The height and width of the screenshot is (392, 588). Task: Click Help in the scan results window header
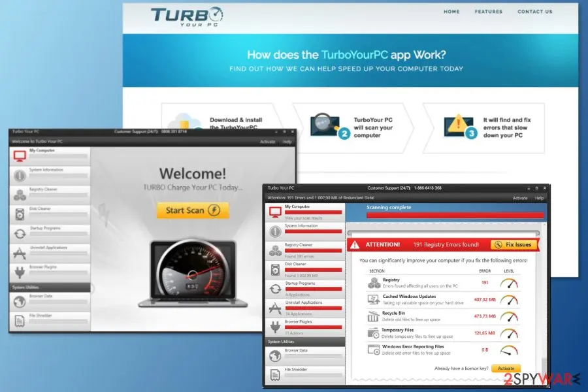click(539, 198)
